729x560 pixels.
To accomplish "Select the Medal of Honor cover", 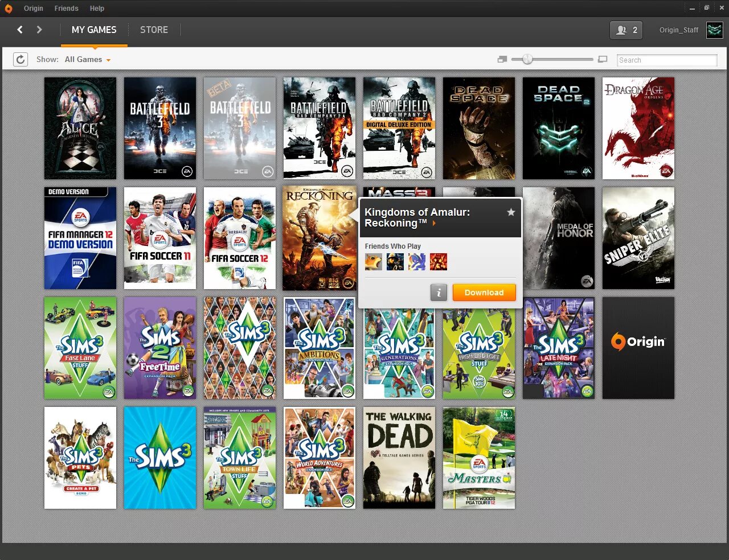I will pos(559,238).
